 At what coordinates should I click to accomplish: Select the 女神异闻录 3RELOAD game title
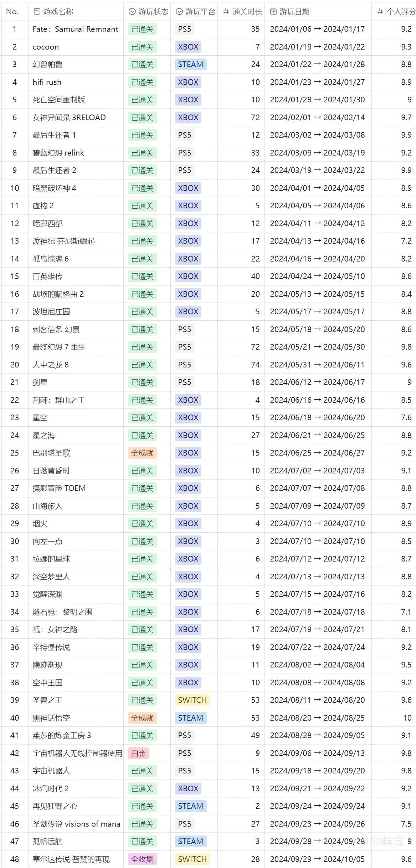click(69, 117)
